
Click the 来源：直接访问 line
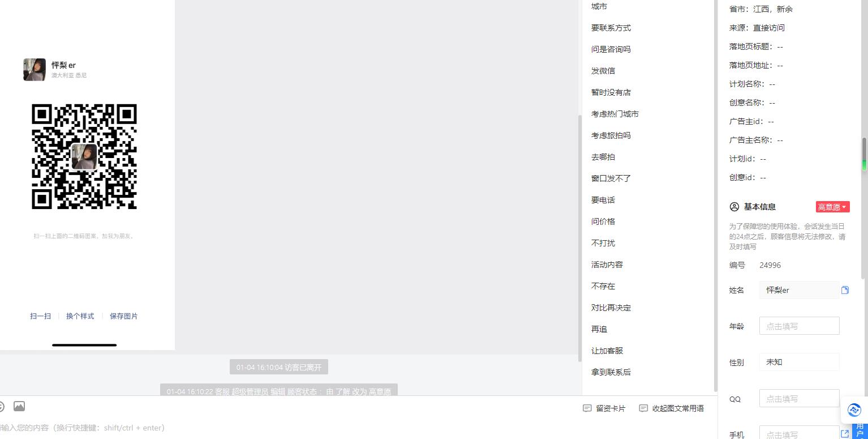click(757, 28)
